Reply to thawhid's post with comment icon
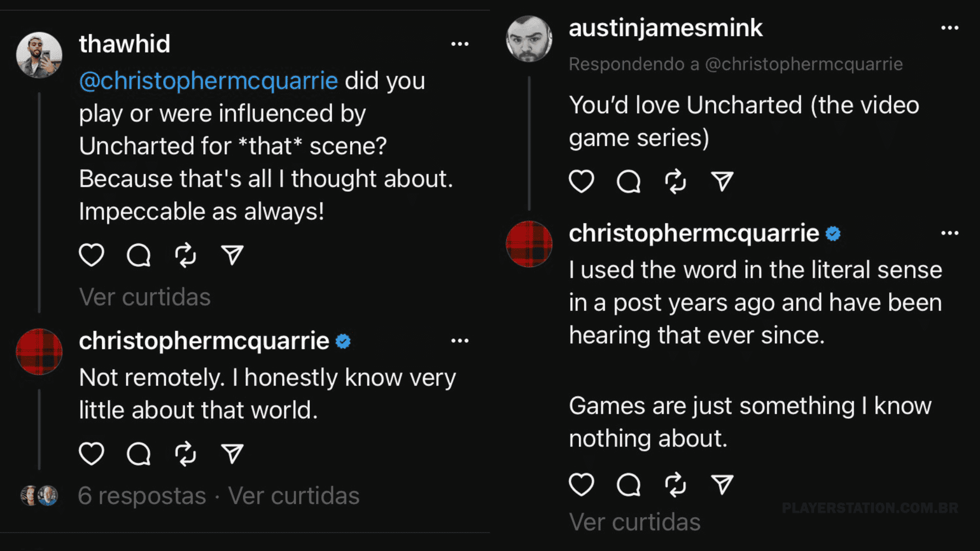Screen dimensions: 980x551 pos(138,255)
